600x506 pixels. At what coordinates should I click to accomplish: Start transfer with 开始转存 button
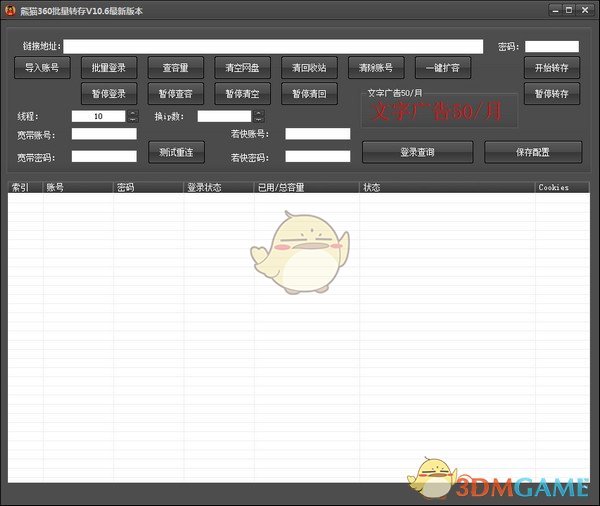pyautogui.click(x=552, y=68)
